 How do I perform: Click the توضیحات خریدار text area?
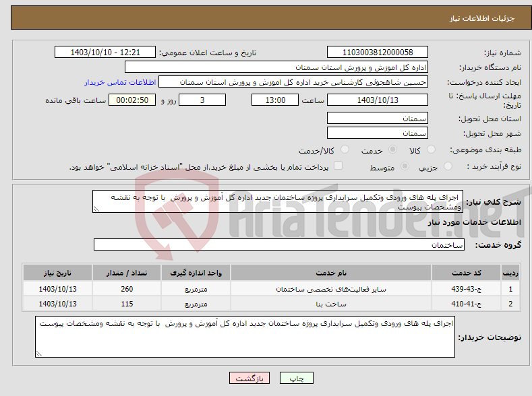tap(245, 337)
